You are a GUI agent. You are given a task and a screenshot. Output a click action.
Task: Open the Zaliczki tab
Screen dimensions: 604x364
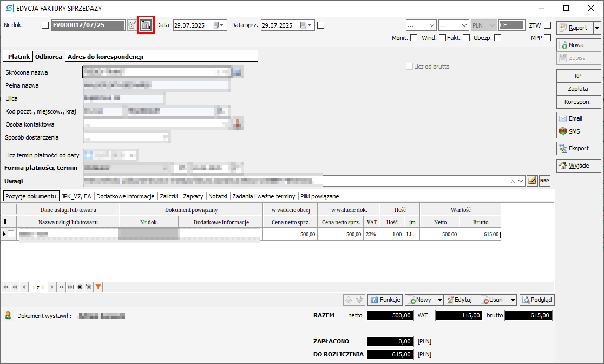point(168,196)
